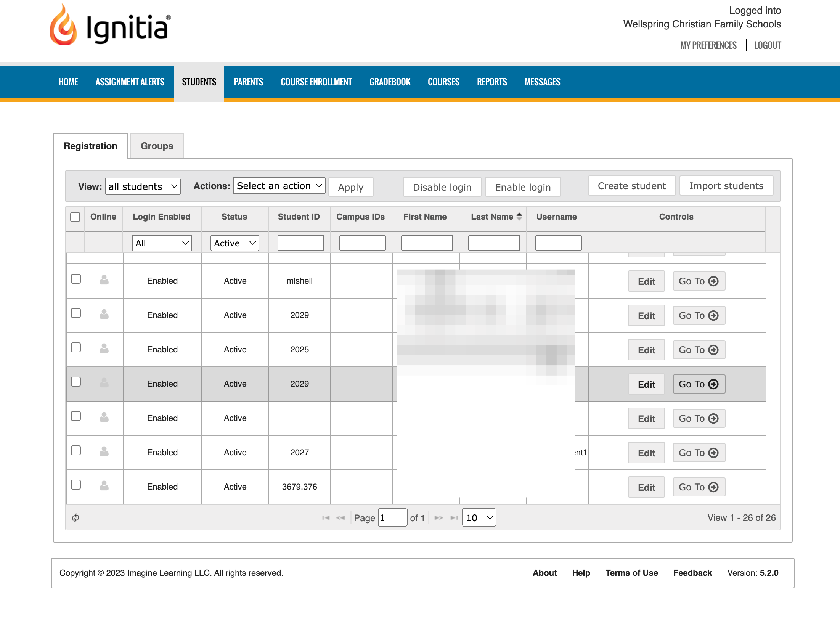Viewport: 840px width, 620px height.
Task: Click the page number input field
Action: [x=392, y=517]
